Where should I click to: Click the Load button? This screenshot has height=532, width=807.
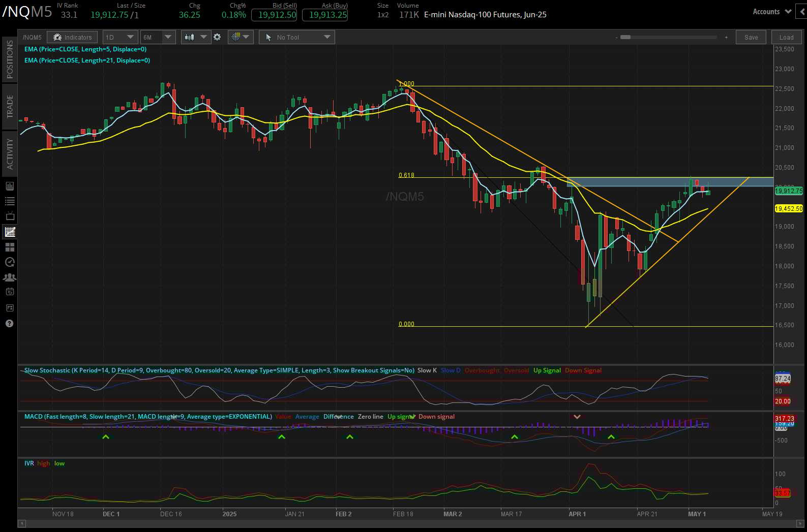tap(786, 37)
